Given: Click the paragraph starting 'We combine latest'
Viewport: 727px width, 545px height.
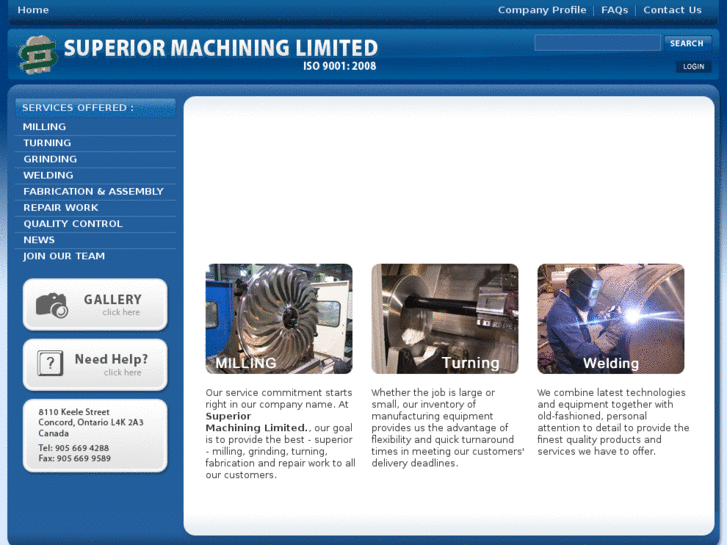Looking at the screenshot, I should tap(613, 422).
